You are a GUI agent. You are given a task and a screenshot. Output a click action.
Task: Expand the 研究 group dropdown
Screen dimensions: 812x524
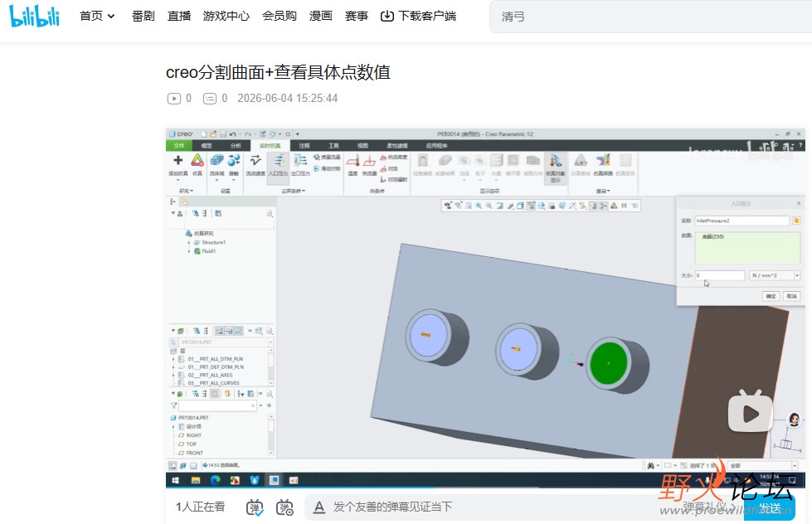pyautogui.click(x=186, y=191)
